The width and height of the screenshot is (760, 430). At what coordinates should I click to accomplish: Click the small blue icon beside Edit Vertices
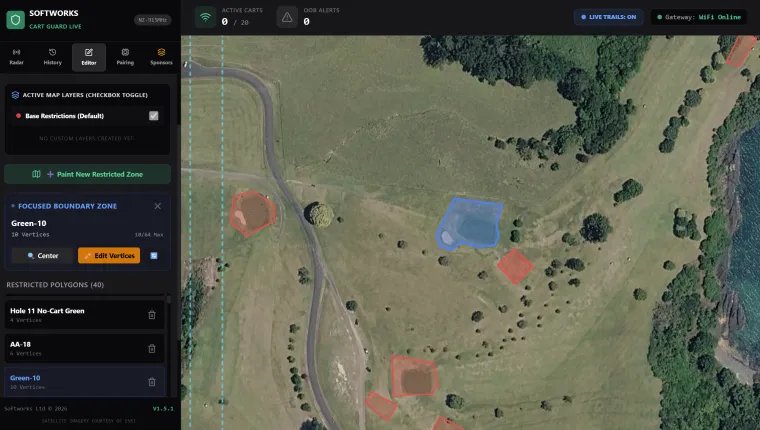(x=154, y=255)
